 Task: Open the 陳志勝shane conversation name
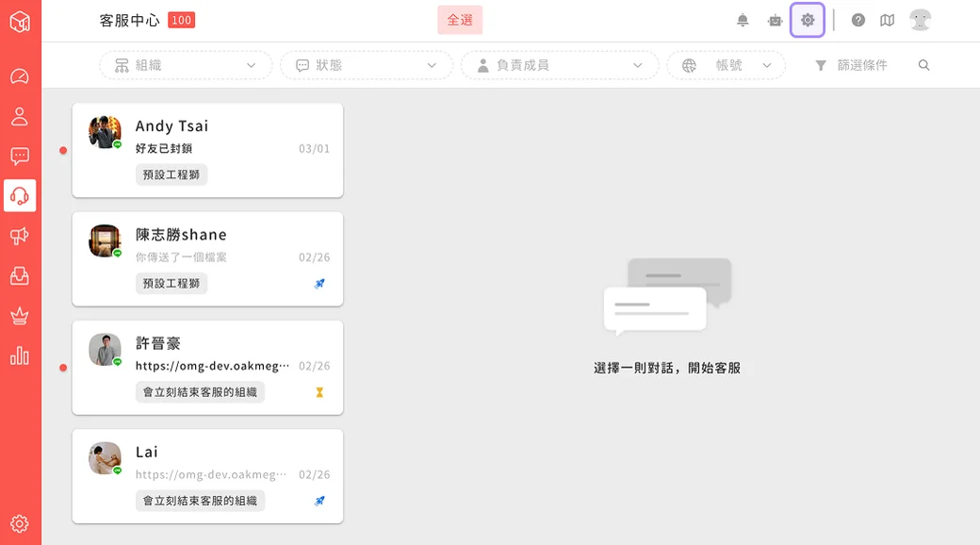point(181,235)
